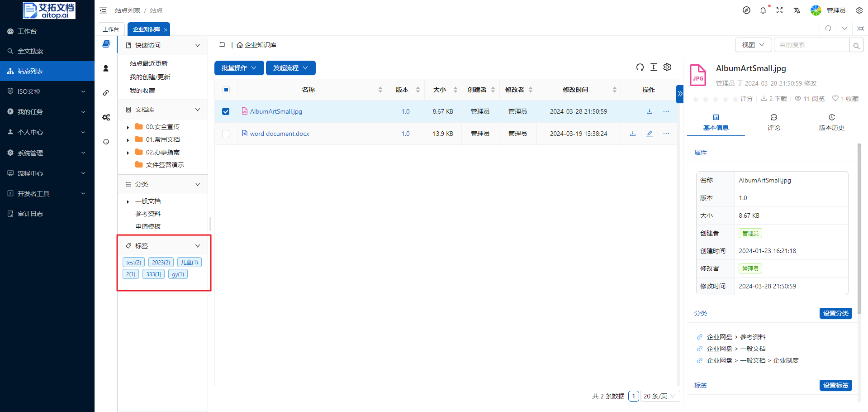Click the refresh icon above the table
The image size is (868, 412).
(x=640, y=67)
